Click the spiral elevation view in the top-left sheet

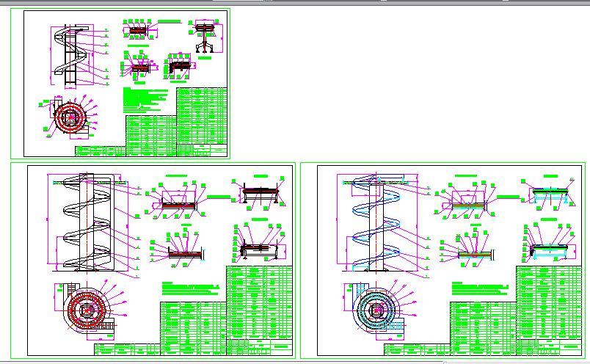coord(72,56)
